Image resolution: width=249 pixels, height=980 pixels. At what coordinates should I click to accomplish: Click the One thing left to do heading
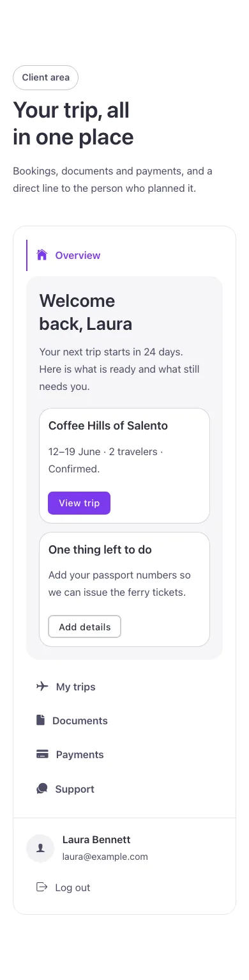[100, 550]
